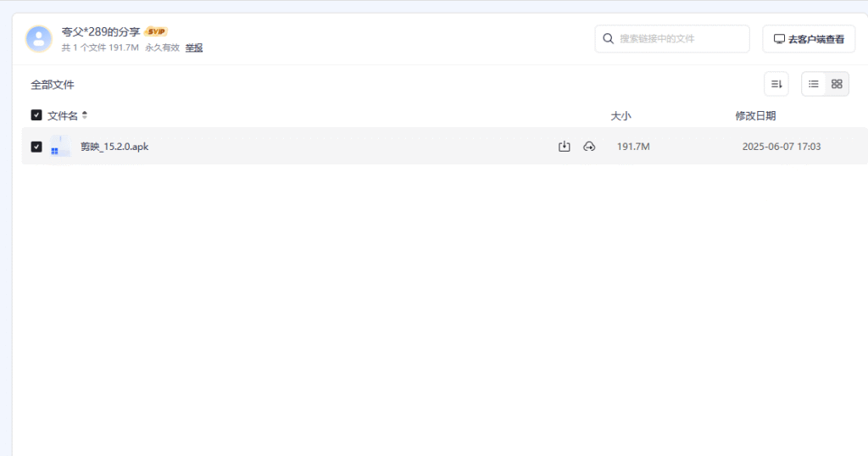The width and height of the screenshot is (868, 456).
Task: Save 剪映_15.2.0.apk to cloud drive
Action: (x=589, y=147)
